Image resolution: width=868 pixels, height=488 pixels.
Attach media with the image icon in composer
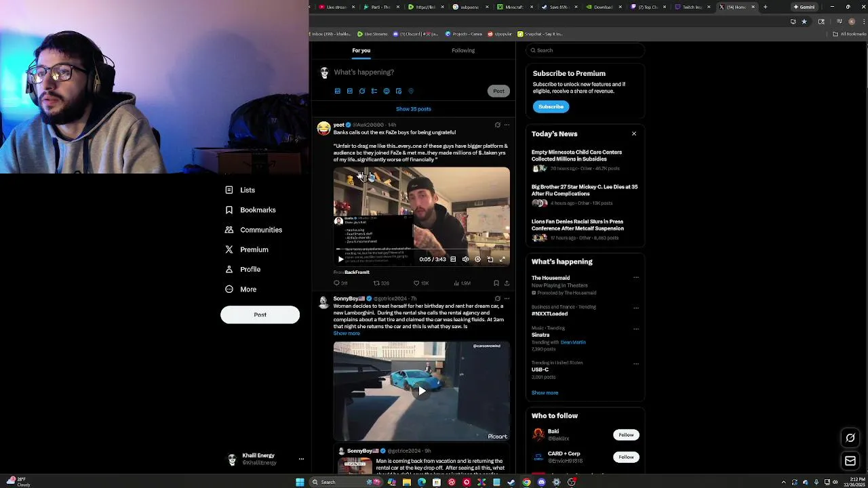click(x=337, y=91)
